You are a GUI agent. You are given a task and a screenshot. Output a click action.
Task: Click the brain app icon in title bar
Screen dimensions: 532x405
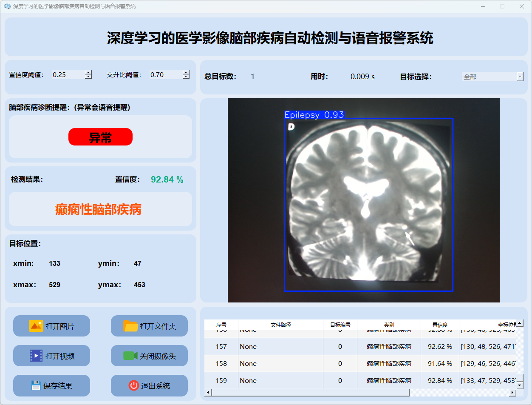(7, 6)
